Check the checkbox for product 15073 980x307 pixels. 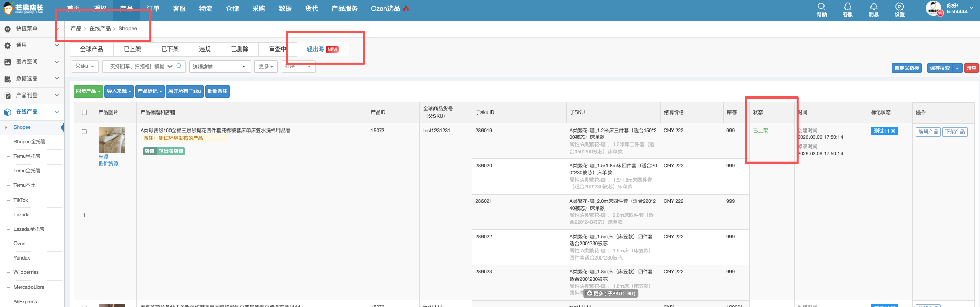[x=84, y=132]
